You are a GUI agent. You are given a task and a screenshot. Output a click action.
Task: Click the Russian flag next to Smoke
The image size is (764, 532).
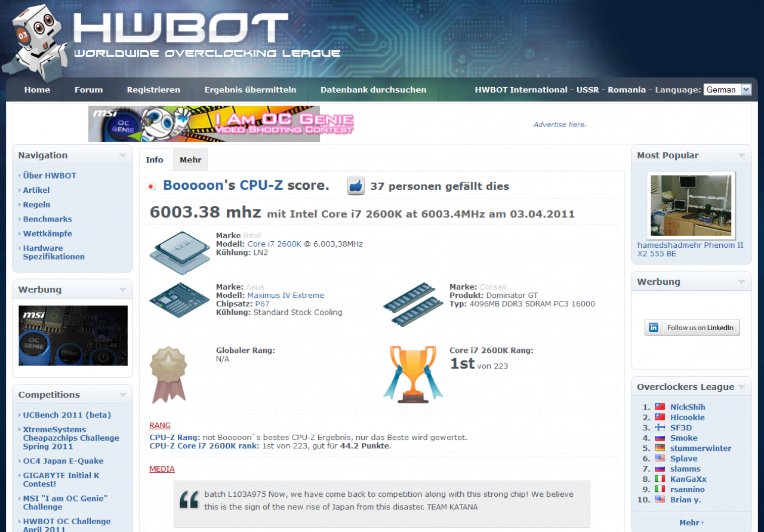click(x=660, y=438)
